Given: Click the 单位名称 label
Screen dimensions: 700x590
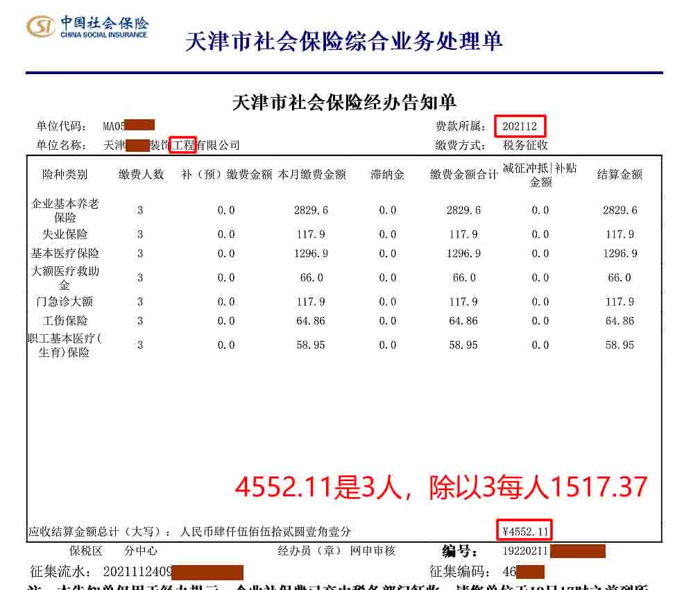Looking at the screenshot, I should 61,145.
